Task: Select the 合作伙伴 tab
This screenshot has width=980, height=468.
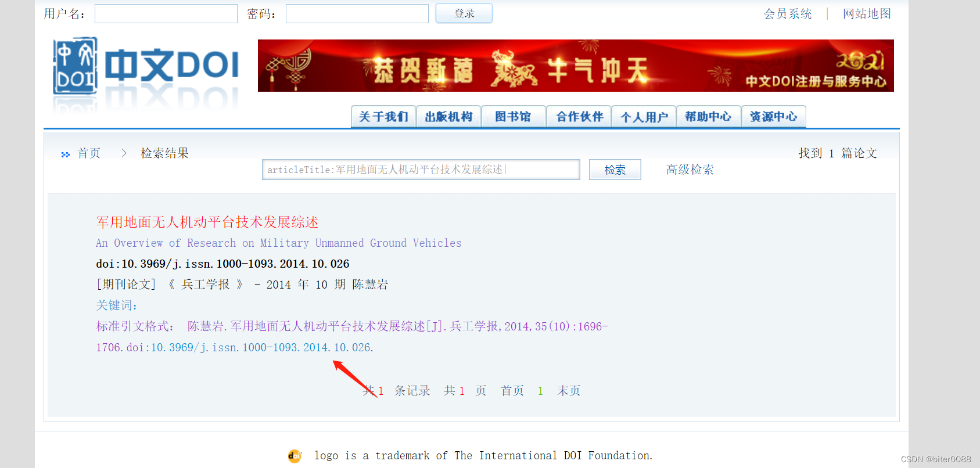Action: (x=579, y=117)
